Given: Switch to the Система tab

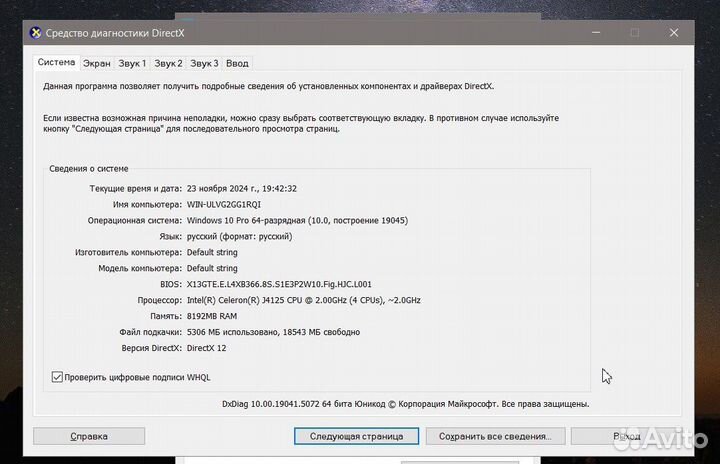Looking at the screenshot, I should pyautogui.click(x=56, y=62).
